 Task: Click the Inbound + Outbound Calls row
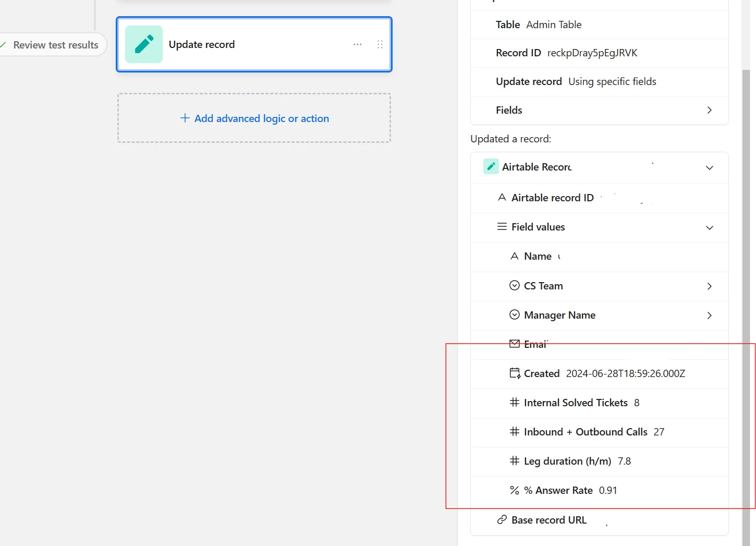pyautogui.click(x=600, y=432)
